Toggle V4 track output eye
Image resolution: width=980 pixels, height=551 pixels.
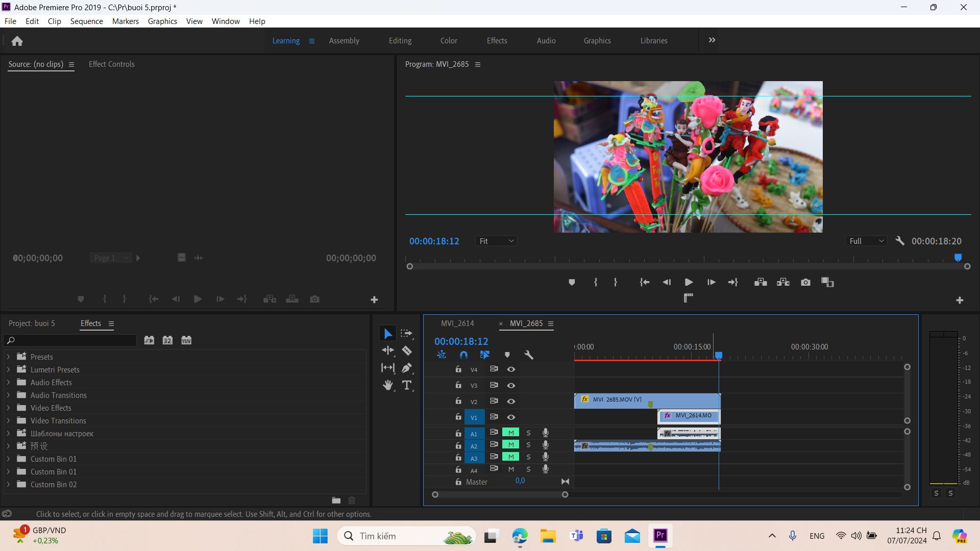[x=511, y=369]
